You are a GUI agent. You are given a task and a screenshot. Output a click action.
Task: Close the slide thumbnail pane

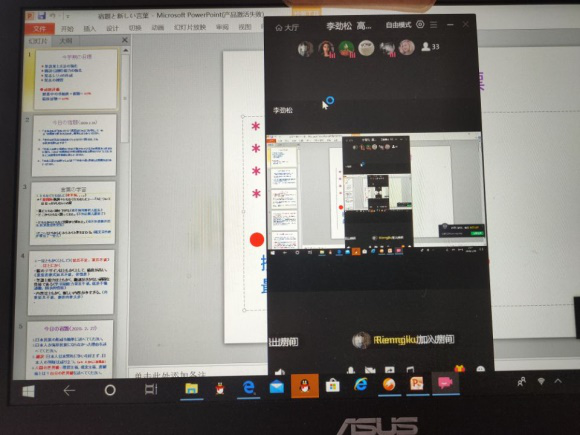(x=125, y=40)
